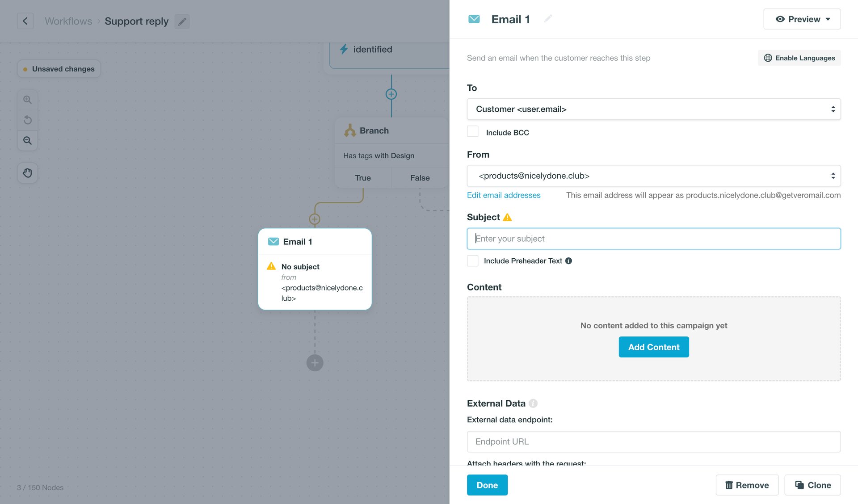Click the back chevron beside Workflows
858x504 pixels.
25,21
